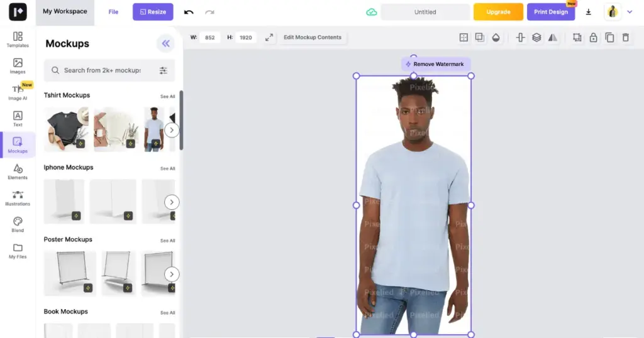Click the height value field
This screenshot has height=338, width=644.
(x=246, y=37)
